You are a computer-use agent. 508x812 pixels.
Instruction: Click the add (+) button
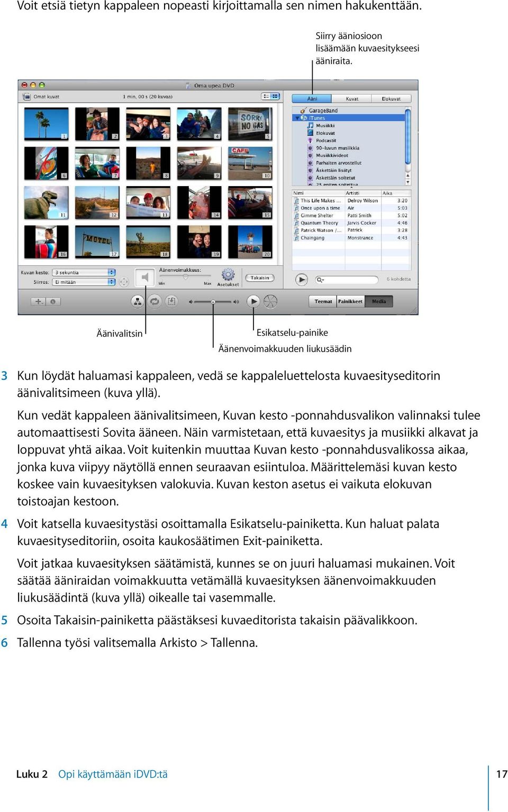click(38, 301)
